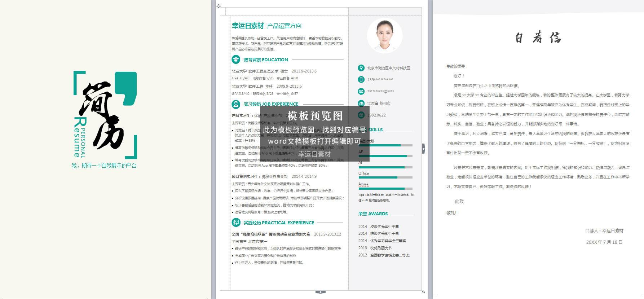Click the location pin icon by 北京市海淀区
The height and width of the screenshot is (299, 644).
pos(361,68)
